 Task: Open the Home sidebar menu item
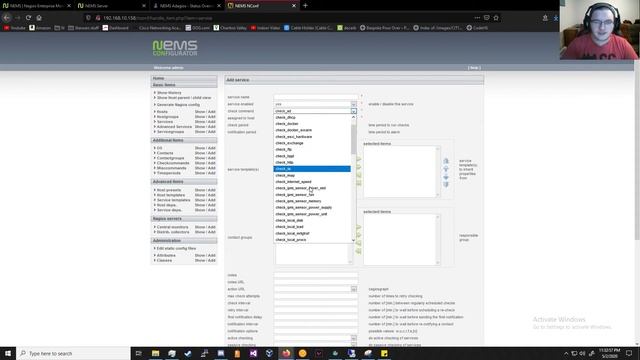[158, 78]
